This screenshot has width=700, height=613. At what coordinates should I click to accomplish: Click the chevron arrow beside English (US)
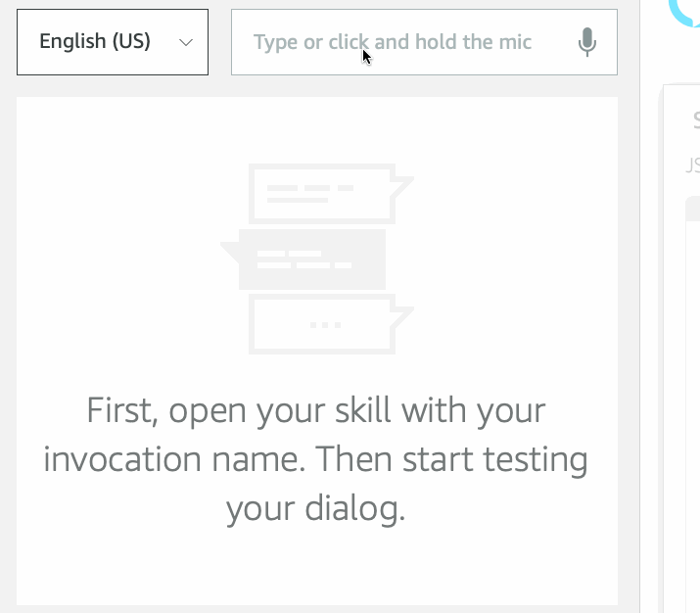[x=186, y=42]
